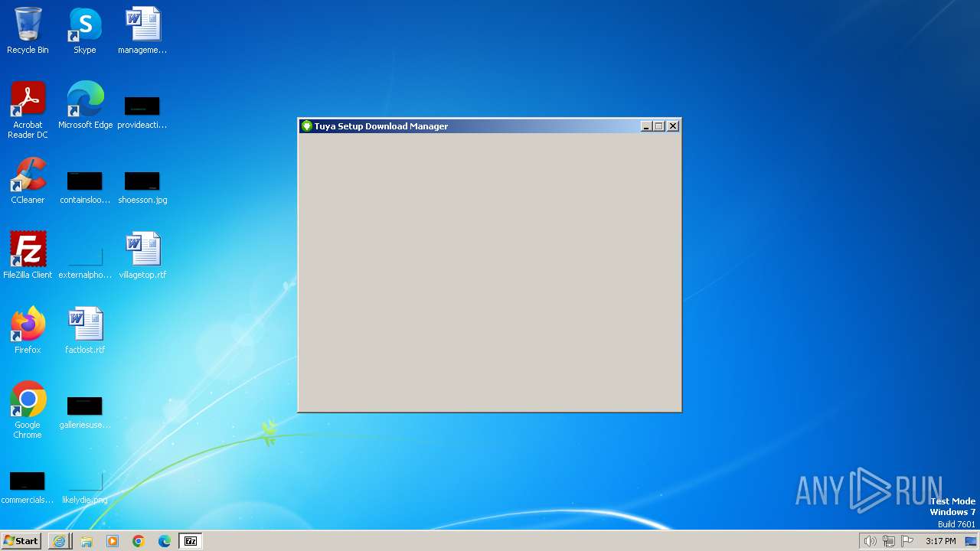The height and width of the screenshot is (551, 980).
Task: Open CCleaner desktop shortcut
Action: pos(28,181)
